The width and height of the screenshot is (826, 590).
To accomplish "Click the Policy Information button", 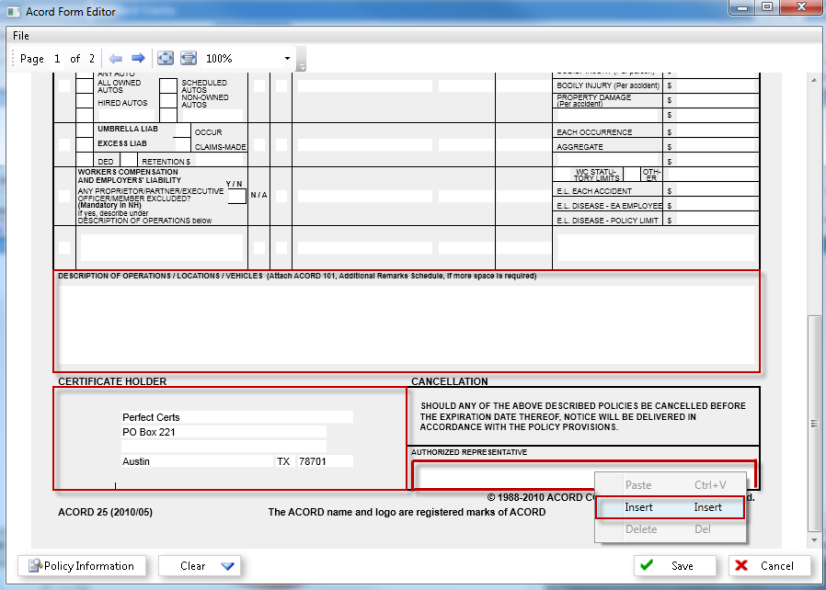I will pos(82,566).
